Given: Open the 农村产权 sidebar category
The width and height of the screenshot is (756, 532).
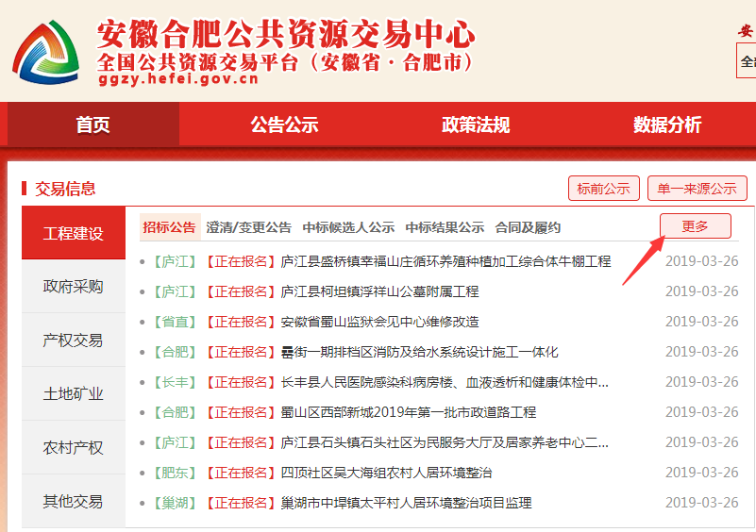Looking at the screenshot, I should 74,448.
